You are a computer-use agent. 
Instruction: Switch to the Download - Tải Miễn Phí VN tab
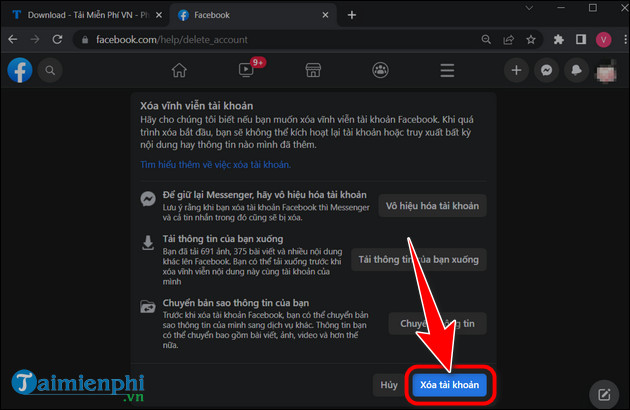(x=84, y=15)
